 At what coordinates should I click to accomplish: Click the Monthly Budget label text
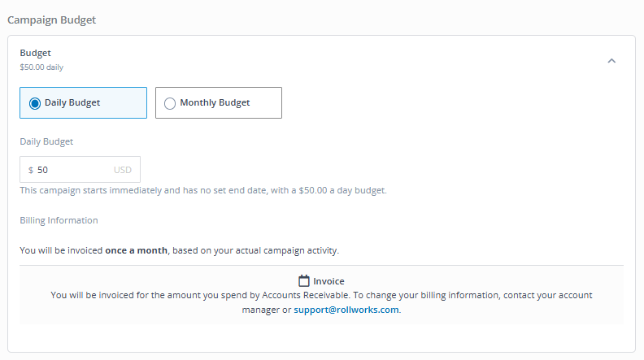[215, 102]
